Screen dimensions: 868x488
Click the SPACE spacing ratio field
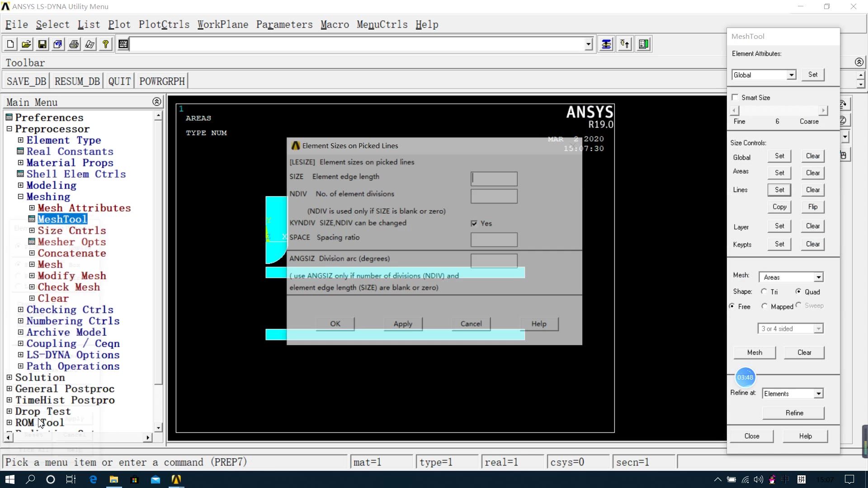[494, 239]
